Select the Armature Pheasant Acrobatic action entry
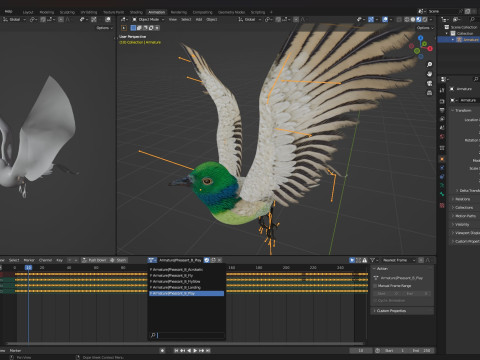 186,269
